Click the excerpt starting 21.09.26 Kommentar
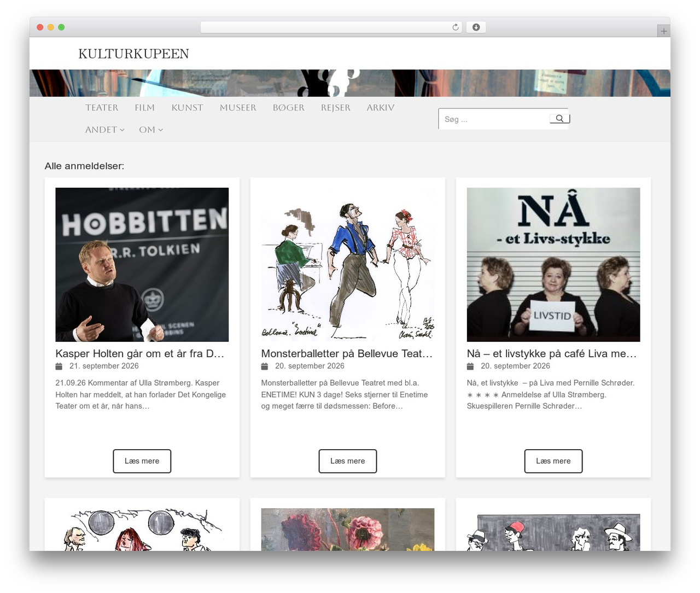This screenshot has height=593, width=700. [x=141, y=394]
